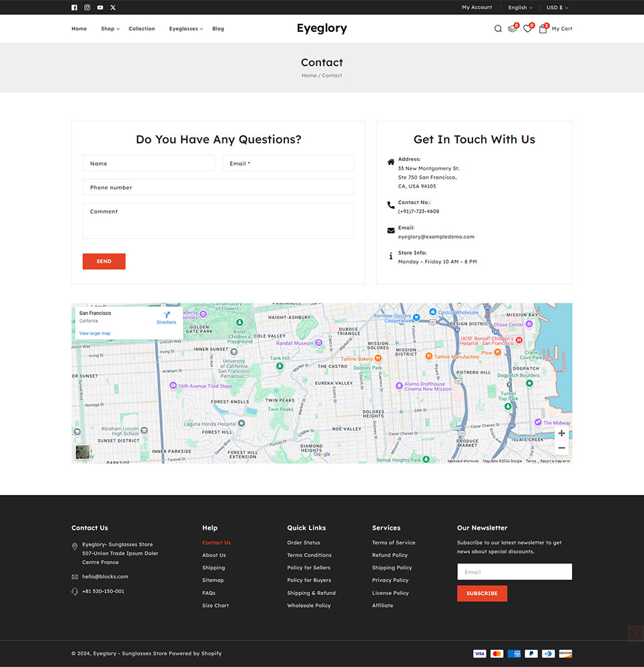The height and width of the screenshot is (667, 644).
Task: Switch map to satellite view thumbnail
Action: 83,452
